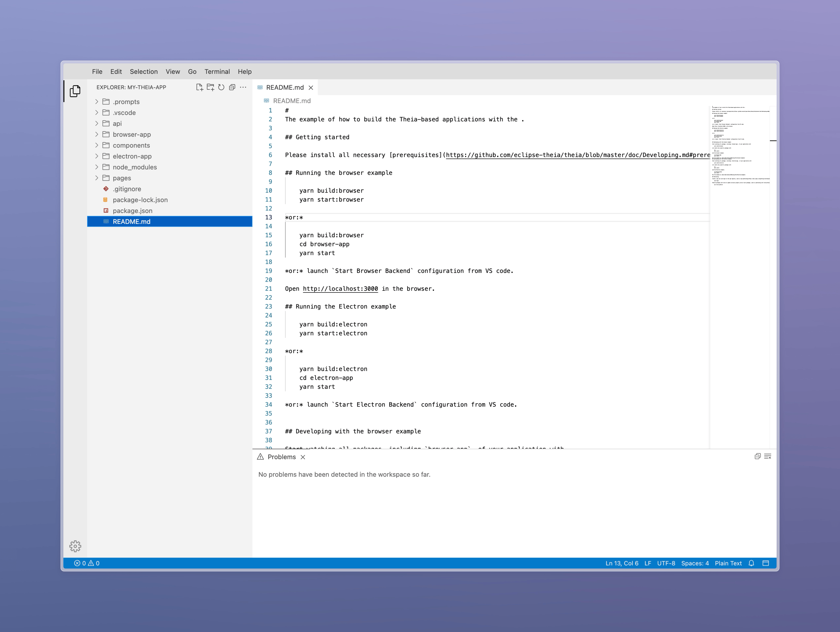Change the Spaces: 4 indentation setting
The image size is (840, 632).
click(695, 563)
